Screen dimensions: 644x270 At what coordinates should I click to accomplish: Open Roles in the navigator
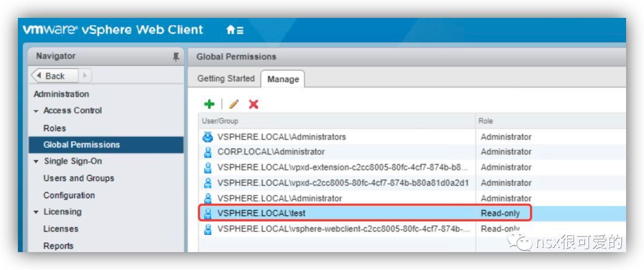[54, 128]
